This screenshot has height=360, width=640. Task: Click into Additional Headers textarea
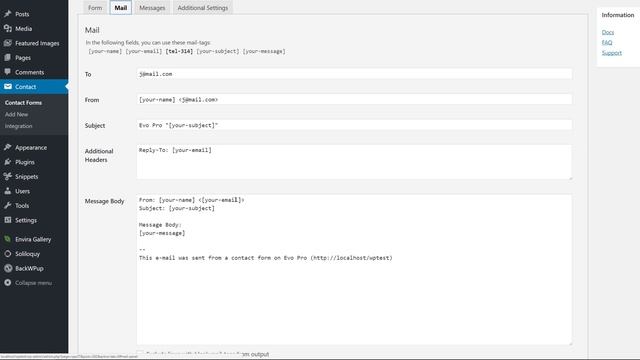354,162
